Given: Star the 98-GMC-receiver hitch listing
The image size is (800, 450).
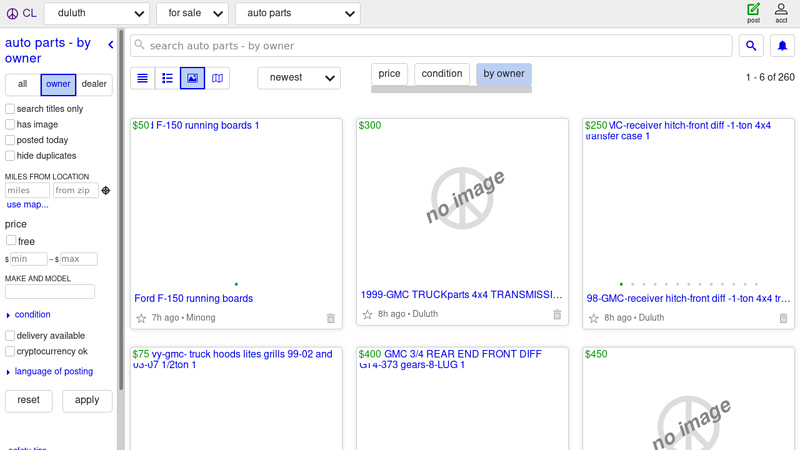Looking at the screenshot, I should pyautogui.click(x=593, y=318).
